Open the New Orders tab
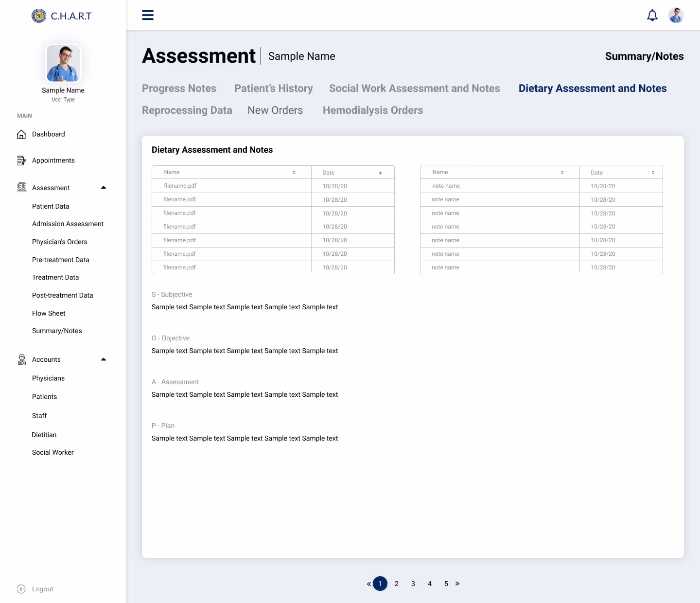The height and width of the screenshot is (603, 700). [x=275, y=110]
